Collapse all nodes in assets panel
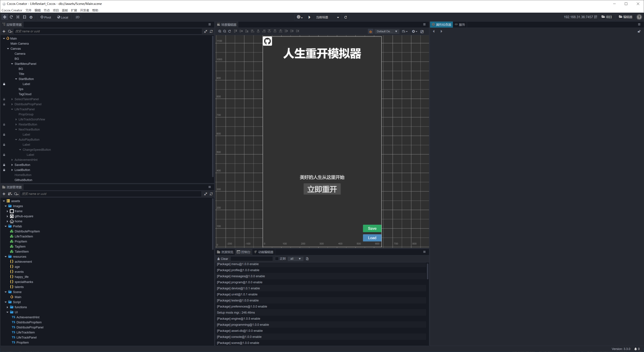 [x=206, y=194]
